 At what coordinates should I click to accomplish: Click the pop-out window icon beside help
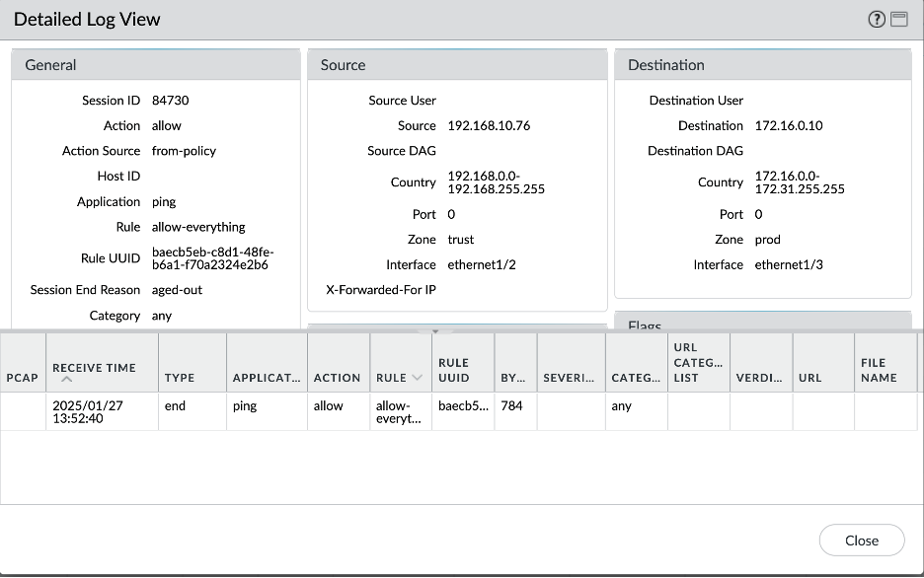coord(898,18)
